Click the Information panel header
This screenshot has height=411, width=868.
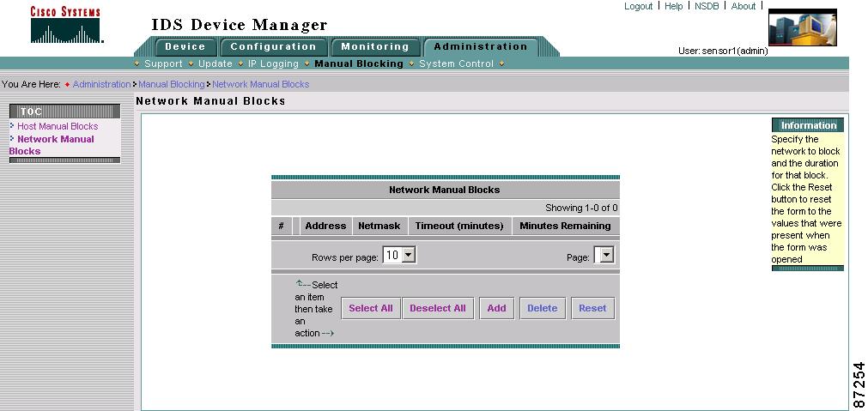tap(808, 125)
